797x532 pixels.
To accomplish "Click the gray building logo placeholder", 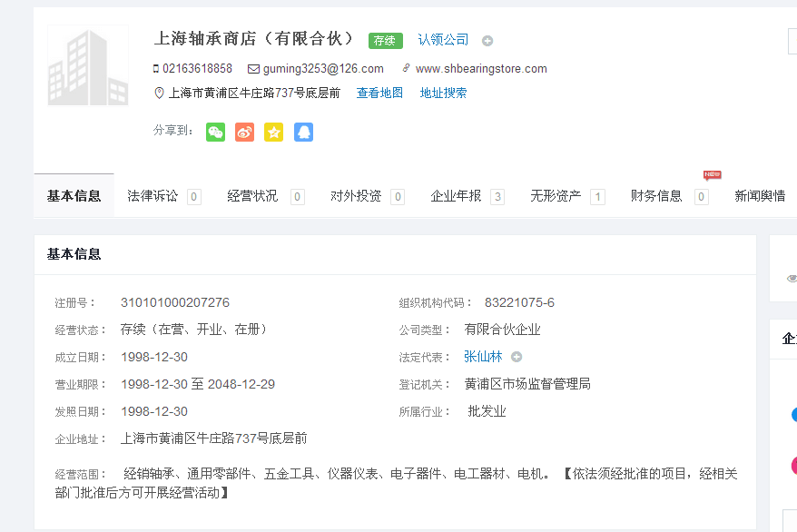I will [88, 65].
